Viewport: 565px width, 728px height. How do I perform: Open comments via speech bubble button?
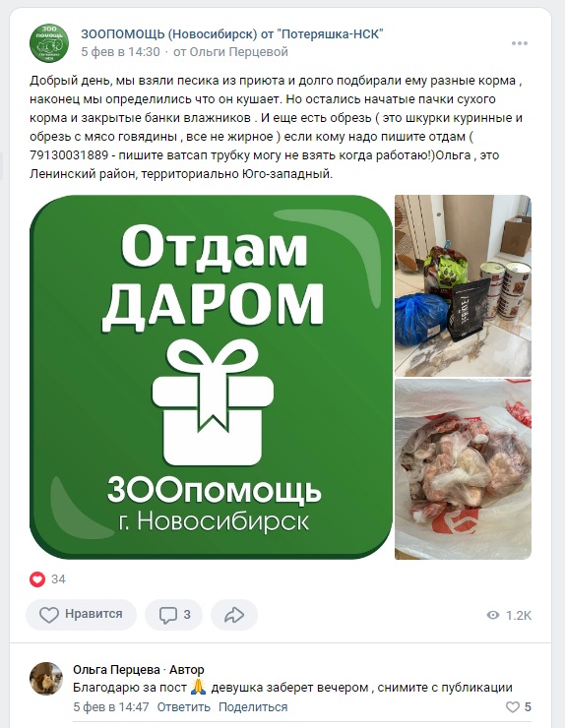174,615
